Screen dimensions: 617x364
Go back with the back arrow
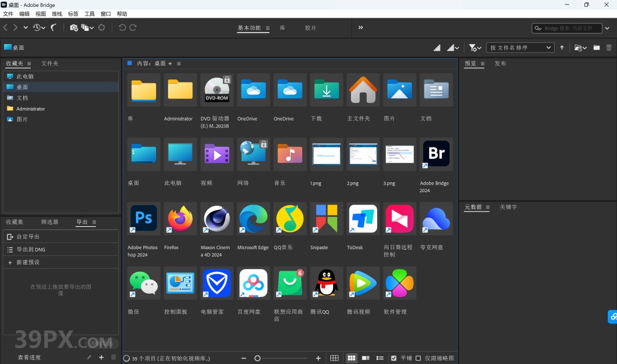click(5, 27)
